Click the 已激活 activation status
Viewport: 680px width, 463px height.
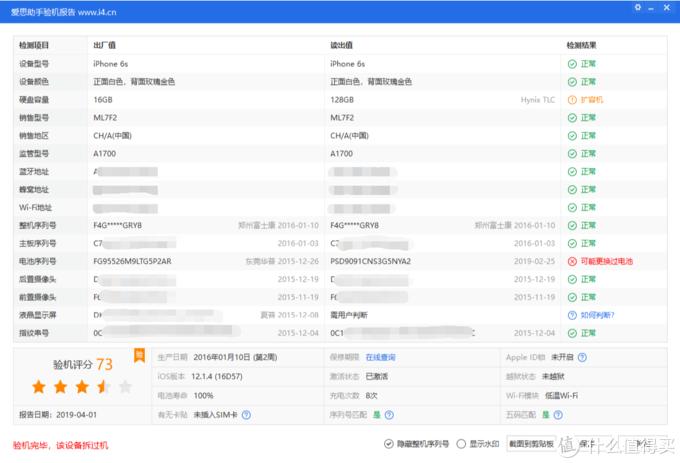[376, 376]
